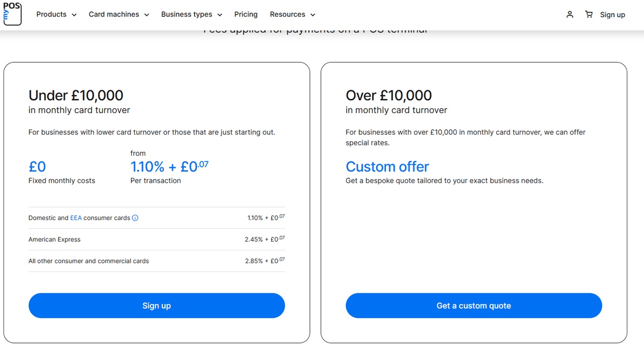The width and height of the screenshot is (644, 352).
Task: Click the Sign up button in the pricing card
Action: click(x=156, y=305)
